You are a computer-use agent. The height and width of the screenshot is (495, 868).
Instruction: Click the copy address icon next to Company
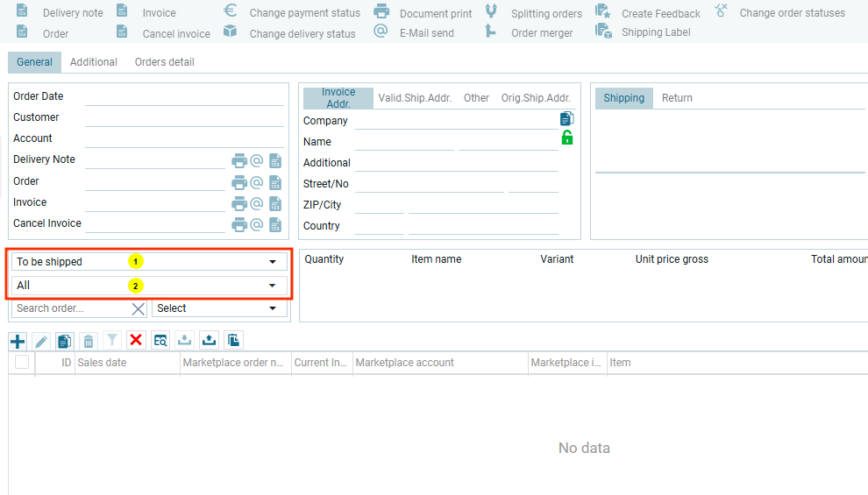coord(567,119)
